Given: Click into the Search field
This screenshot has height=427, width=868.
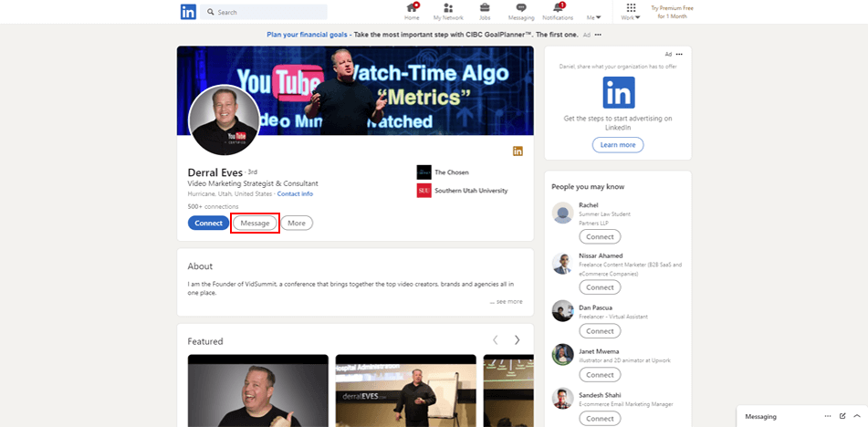Looking at the screenshot, I should click(x=264, y=12).
